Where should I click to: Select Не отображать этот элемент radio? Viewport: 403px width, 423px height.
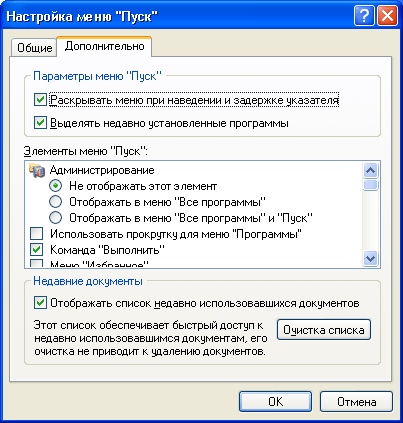coord(55,186)
